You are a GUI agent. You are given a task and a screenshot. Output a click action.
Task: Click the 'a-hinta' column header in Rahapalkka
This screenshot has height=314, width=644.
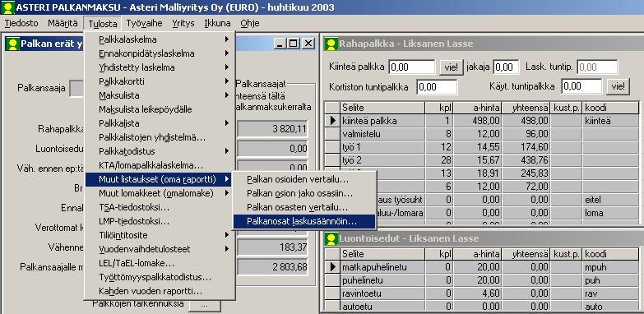click(x=477, y=108)
